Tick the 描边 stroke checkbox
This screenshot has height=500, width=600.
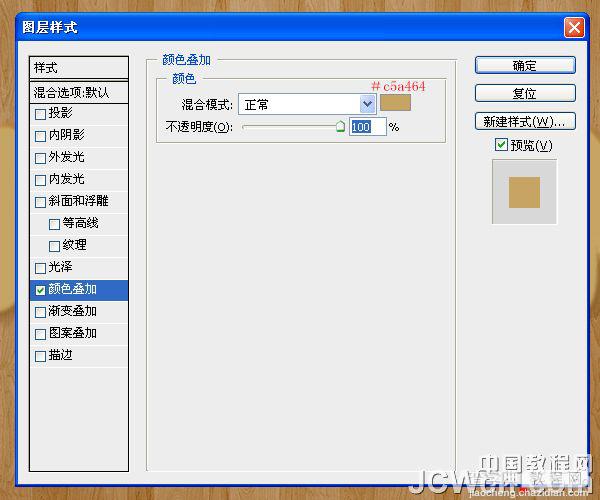[40, 357]
